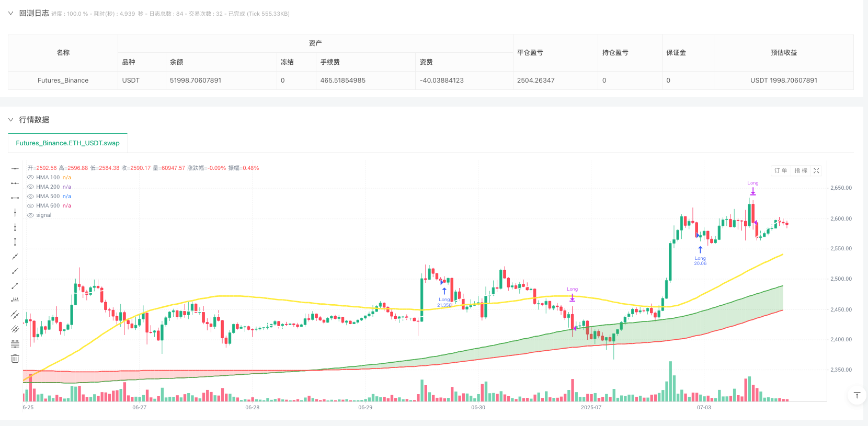Image resolution: width=868 pixels, height=426 pixels.
Task: Click the blue Long 20.06 entry marker
Action: (x=700, y=257)
